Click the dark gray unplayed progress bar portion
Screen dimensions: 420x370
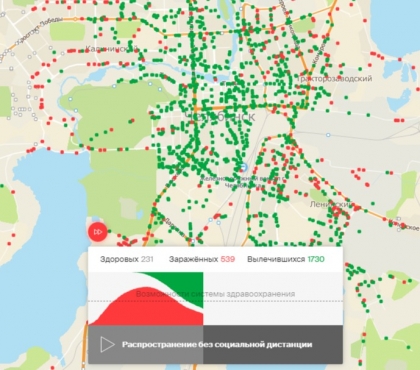click(x=273, y=344)
